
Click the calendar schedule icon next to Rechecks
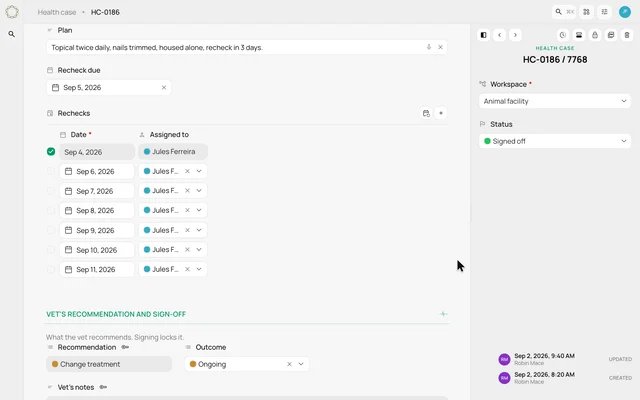pyautogui.click(x=426, y=113)
